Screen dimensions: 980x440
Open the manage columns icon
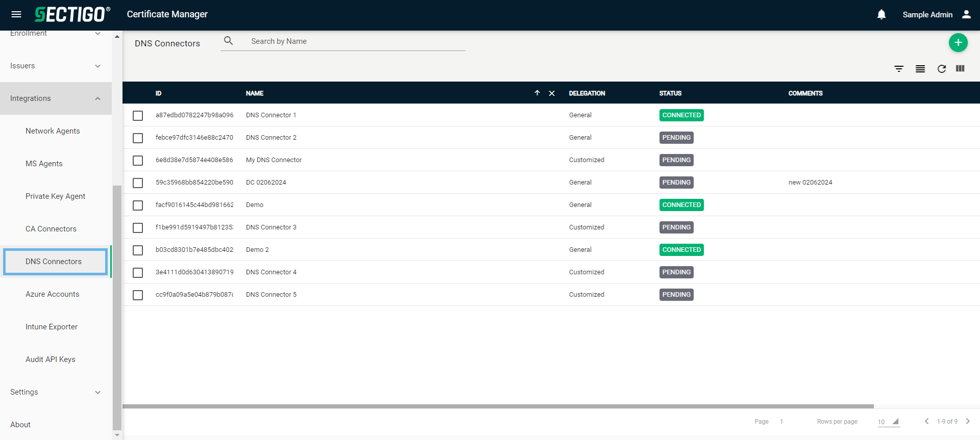[x=960, y=68]
